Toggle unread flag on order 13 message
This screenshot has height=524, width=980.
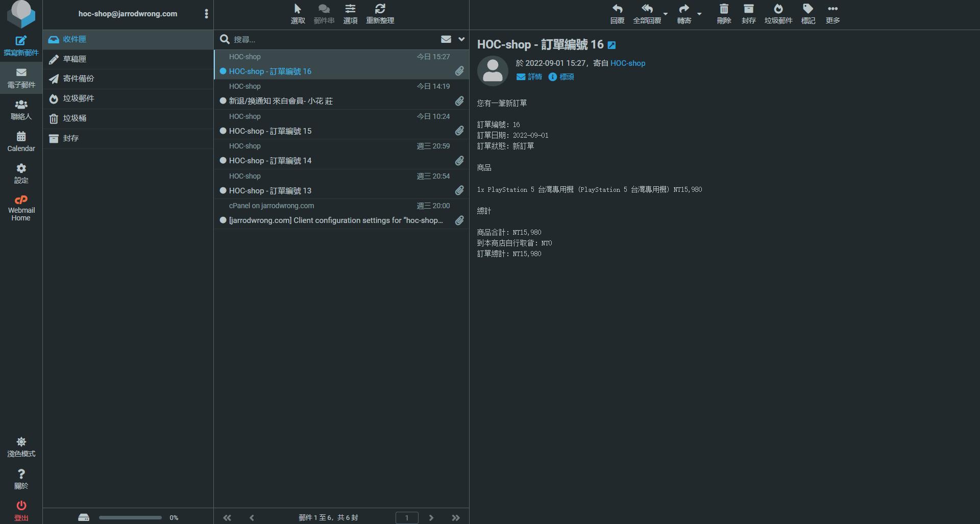223,191
